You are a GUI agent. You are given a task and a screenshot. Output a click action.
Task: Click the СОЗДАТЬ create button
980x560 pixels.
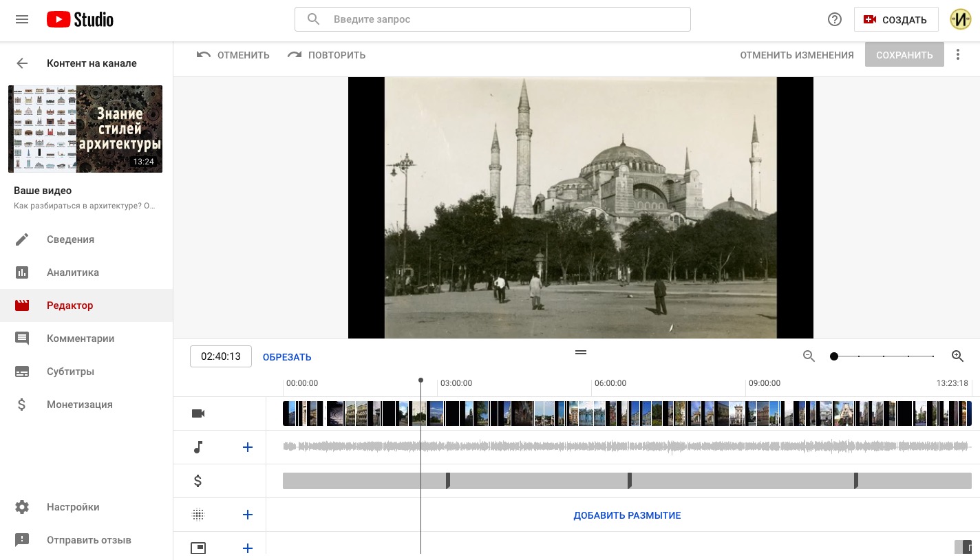tap(895, 20)
